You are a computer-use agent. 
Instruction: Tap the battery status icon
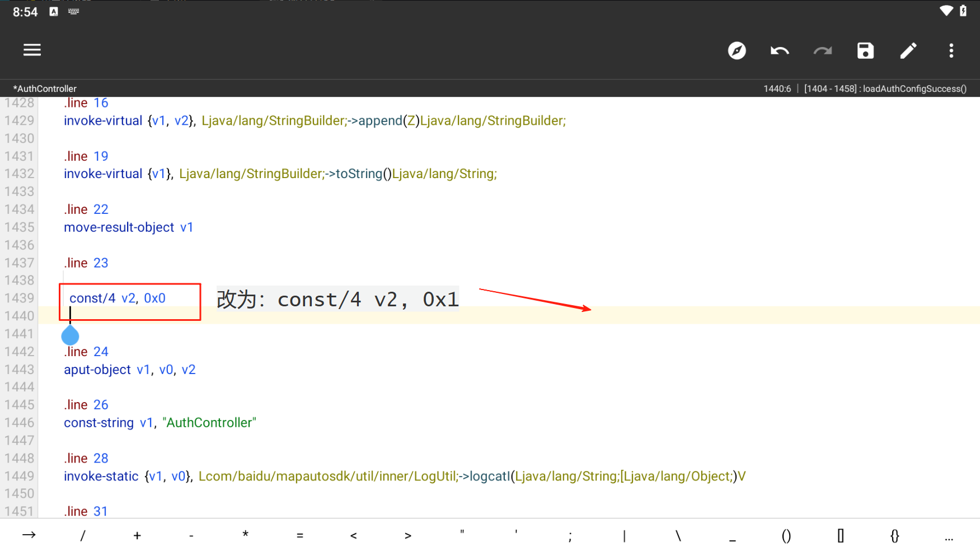pos(963,11)
